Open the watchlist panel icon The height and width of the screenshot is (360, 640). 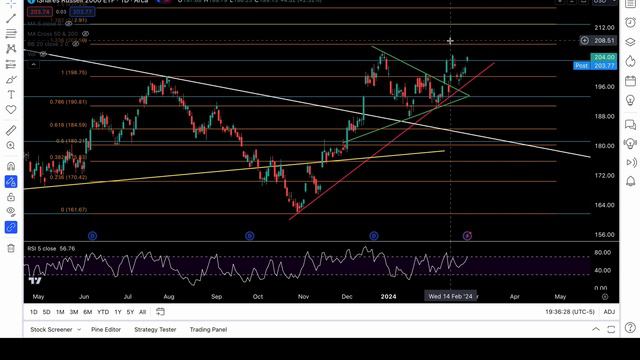(630, 3)
